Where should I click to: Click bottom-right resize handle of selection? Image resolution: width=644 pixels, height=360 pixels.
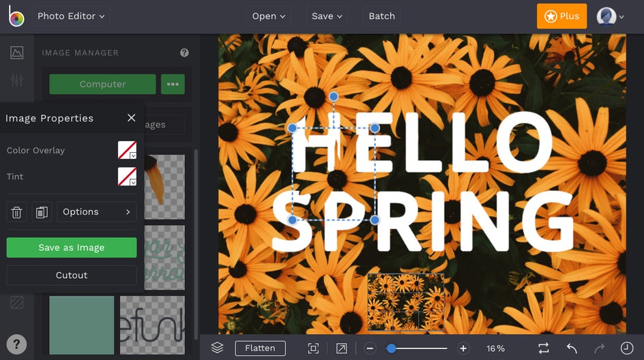tap(375, 220)
